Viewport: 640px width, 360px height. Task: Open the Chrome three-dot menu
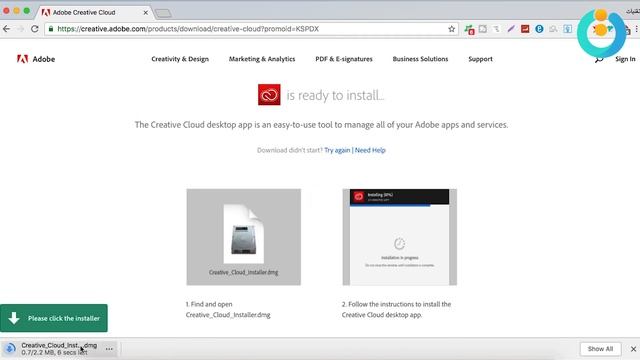tap(636, 29)
